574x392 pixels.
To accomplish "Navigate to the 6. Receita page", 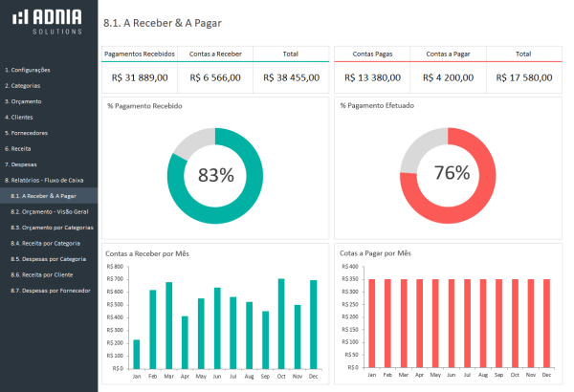I will coord(18,148).
